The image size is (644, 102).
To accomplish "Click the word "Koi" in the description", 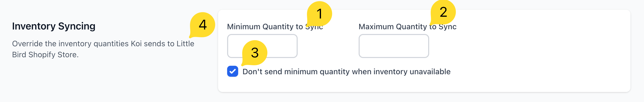I will point(136,44).
